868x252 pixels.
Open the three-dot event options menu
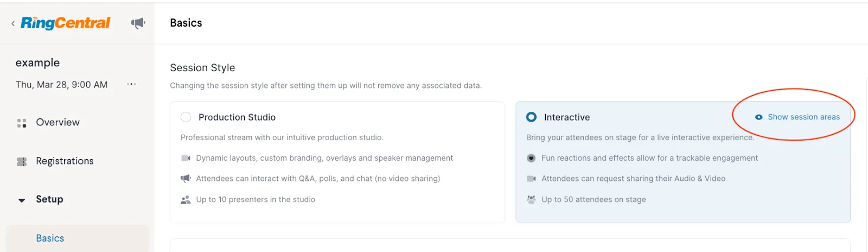(x=131, y=84)
